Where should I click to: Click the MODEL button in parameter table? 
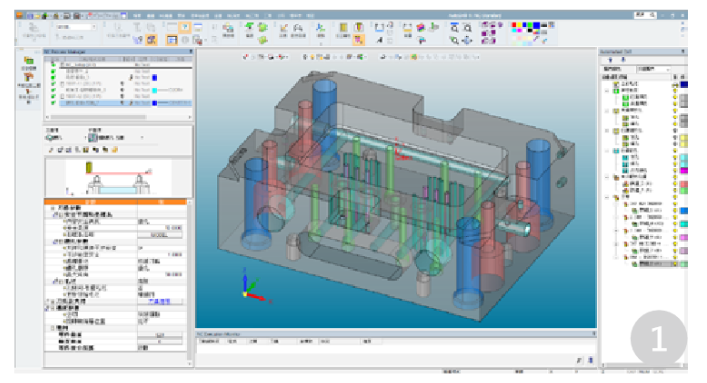(x=160, y=235)
